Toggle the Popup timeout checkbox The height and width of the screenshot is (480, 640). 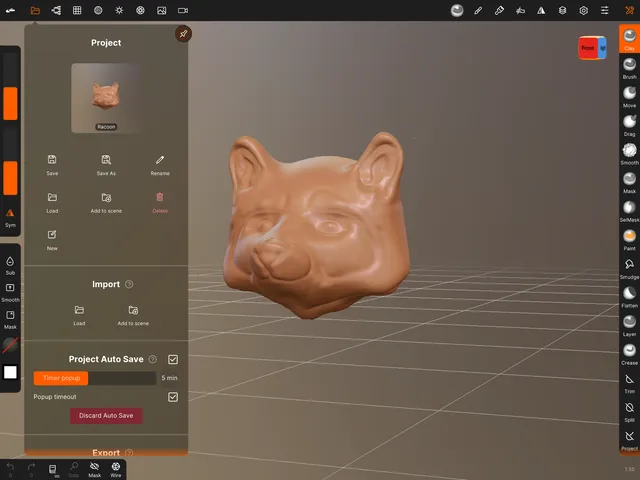coord(173,397)
